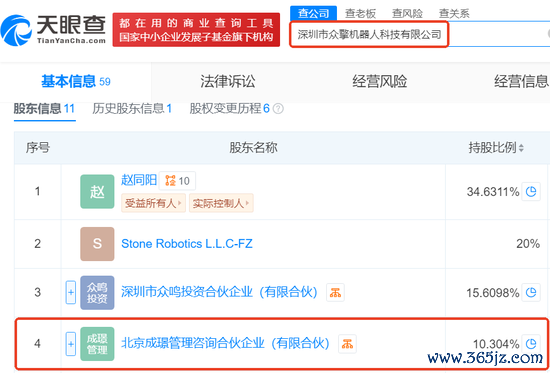Switch to 查老板 search tab
The height and width of the screenshot is (373, 550).
pos(360,14)
